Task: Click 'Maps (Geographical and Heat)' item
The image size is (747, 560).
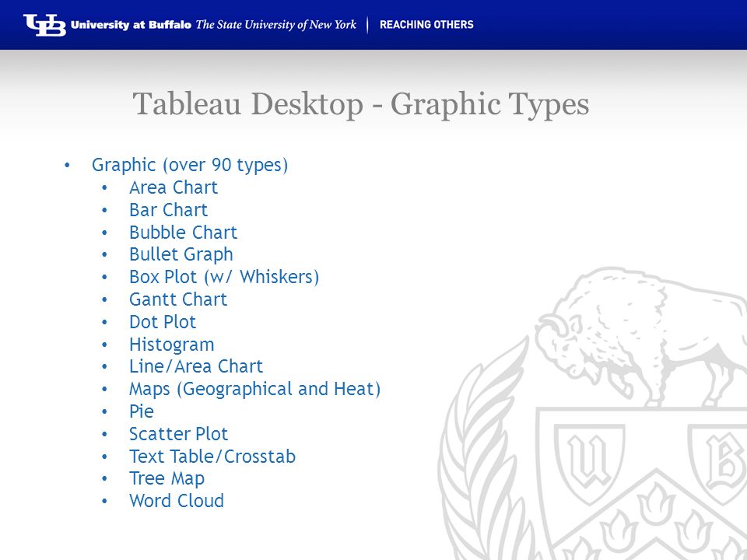Action: (255, 390)
